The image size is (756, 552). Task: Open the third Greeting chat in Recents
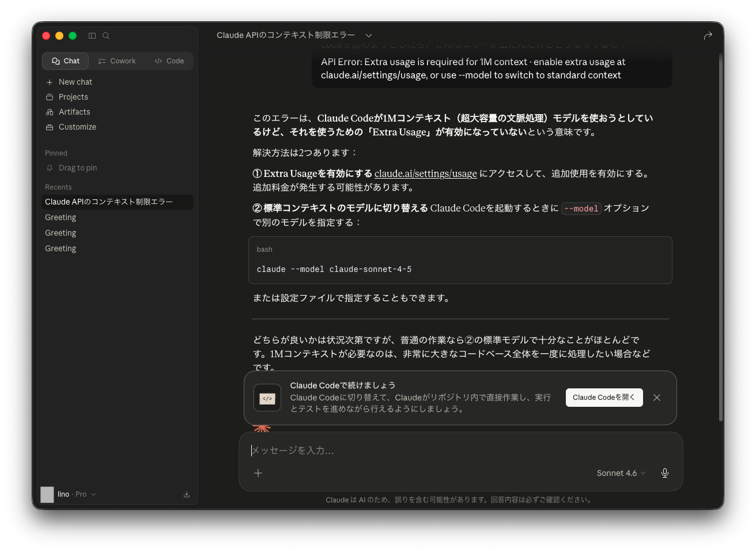118,249
